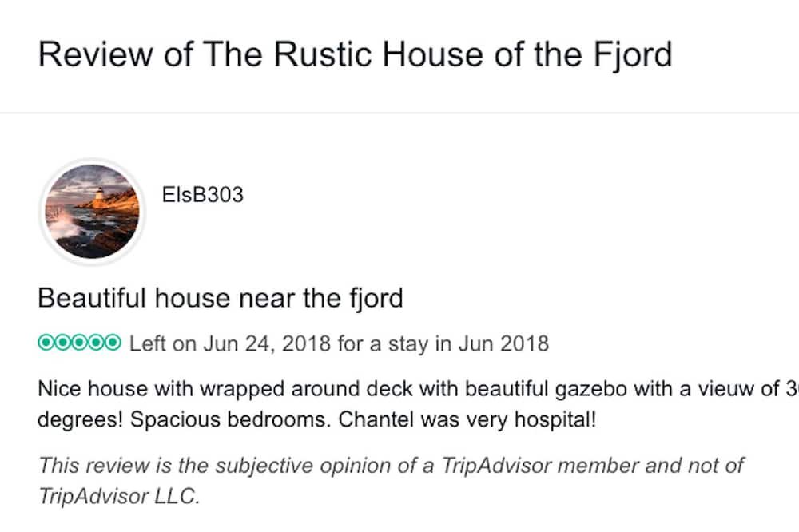The image size is (799, 532).
Task: Select the third green rating bubble
Action: [x=79, y=343]
